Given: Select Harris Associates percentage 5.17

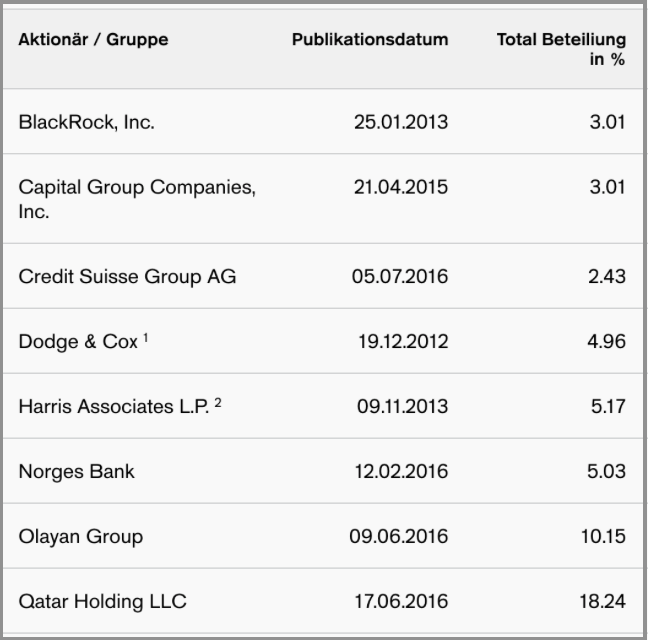Looking at the screenshot, I should coord(608,407).
